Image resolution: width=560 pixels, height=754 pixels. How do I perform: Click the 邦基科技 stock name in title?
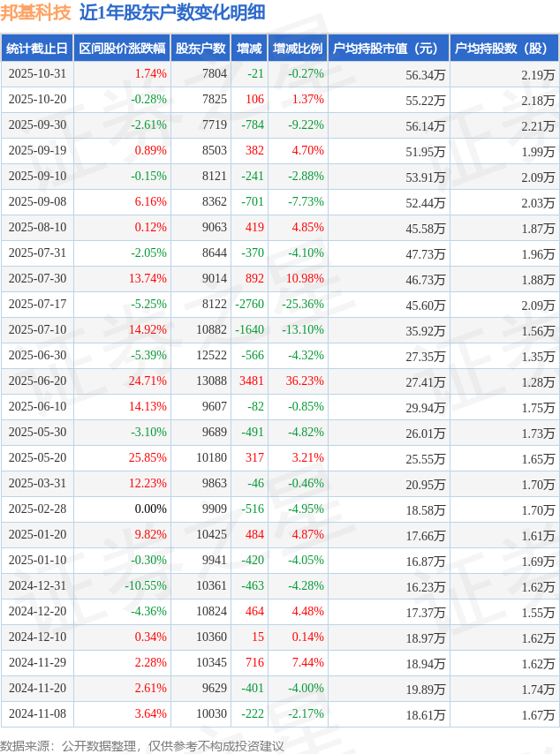tap(35, 12)
